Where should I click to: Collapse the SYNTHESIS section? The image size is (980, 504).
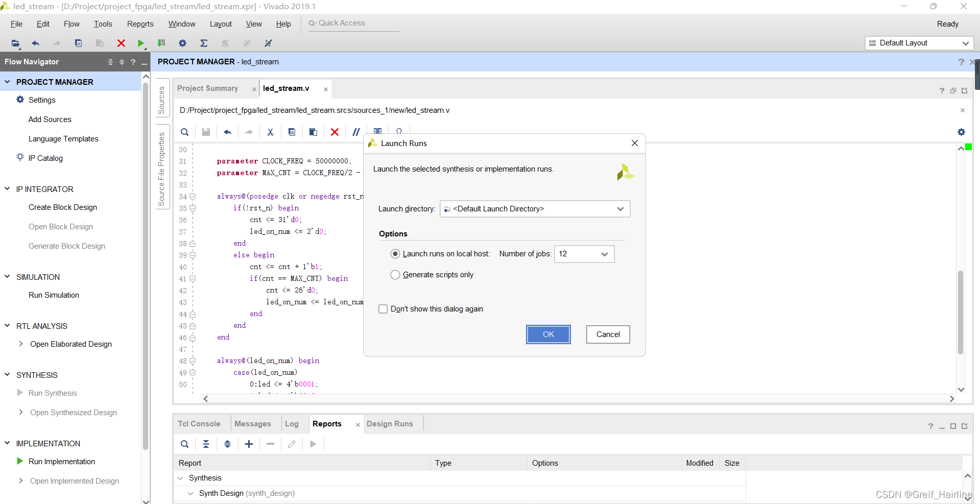[x=7, y=375]
